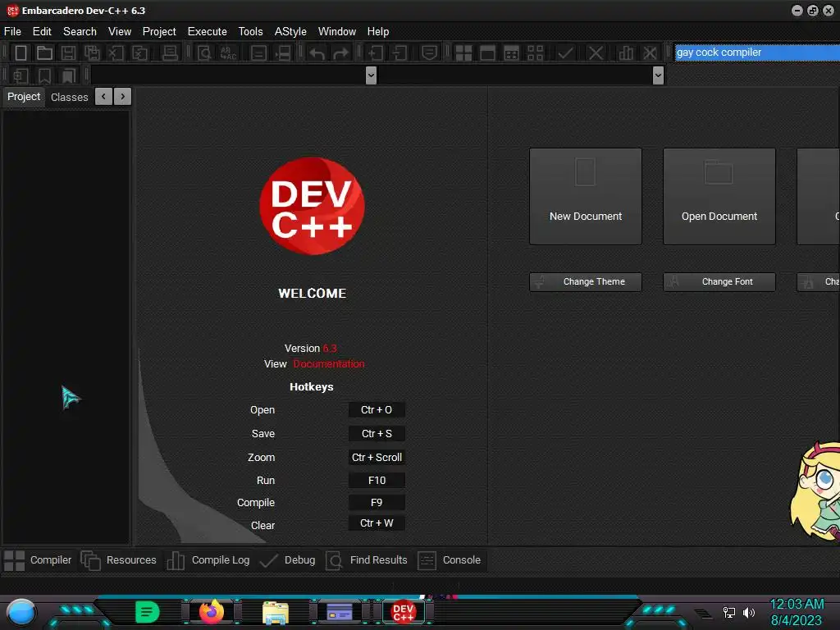Click the blue Start orb
Viewport: 840px width, 630px height.
(21, 612)
